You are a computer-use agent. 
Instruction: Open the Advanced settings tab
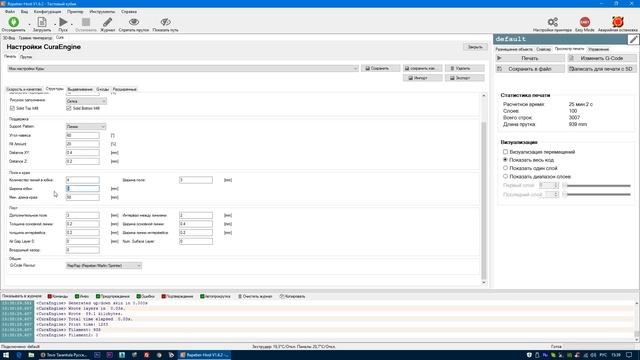pos(124,89)
